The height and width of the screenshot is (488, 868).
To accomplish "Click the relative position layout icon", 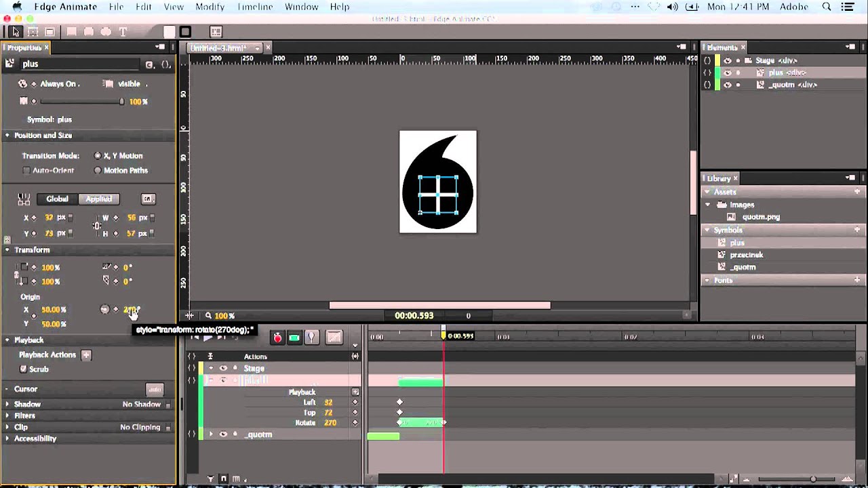I will pyautogui.click(x=24, y=199).
